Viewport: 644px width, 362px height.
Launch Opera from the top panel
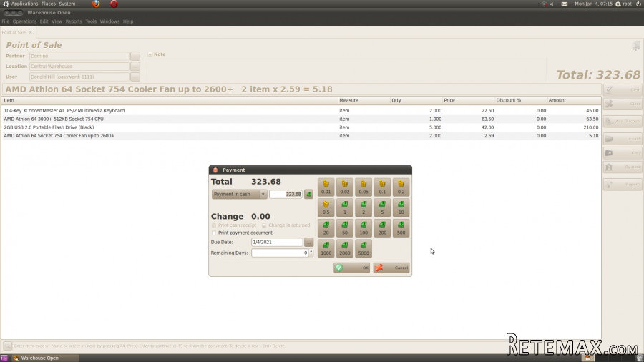[114, 4]
